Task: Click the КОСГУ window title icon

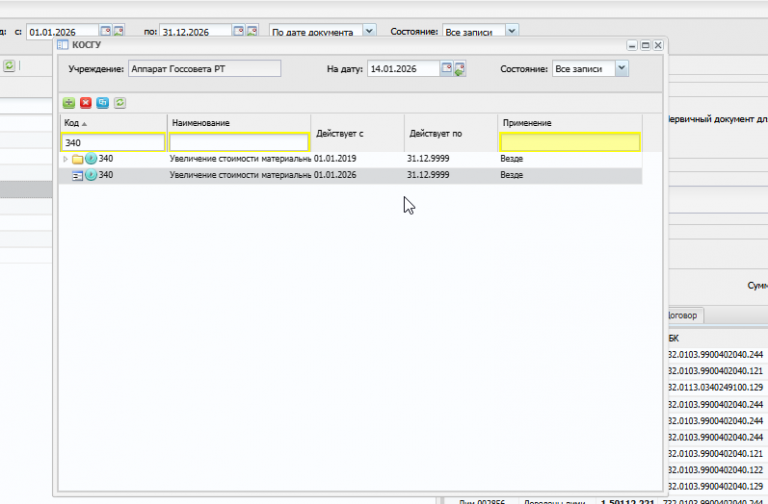Action: click(x=63, y=45)
